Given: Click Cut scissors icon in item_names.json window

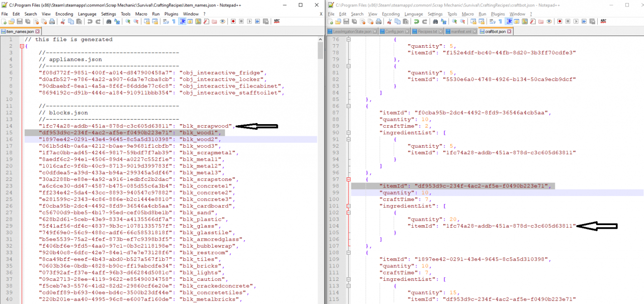Looking at the screenshot, I should pyautogui.click(x=63, y=22).
